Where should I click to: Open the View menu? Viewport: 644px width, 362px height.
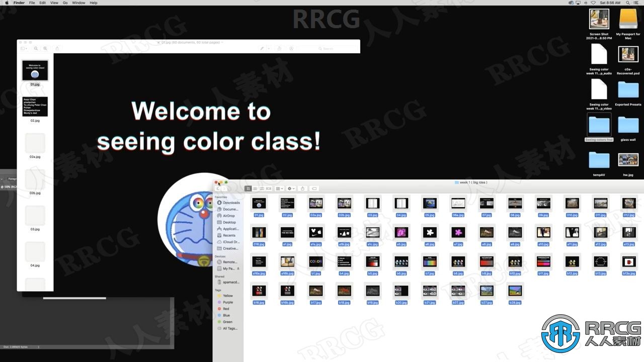tap(54, 3)
